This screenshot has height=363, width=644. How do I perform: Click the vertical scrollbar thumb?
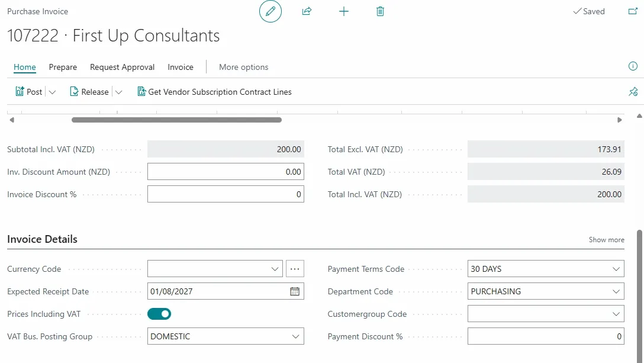tap(639, 296)
